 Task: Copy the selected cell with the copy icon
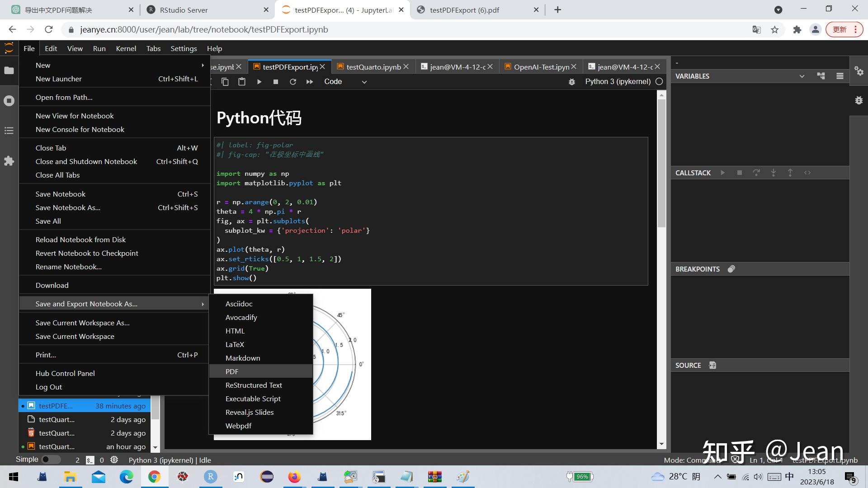[225, 82]
